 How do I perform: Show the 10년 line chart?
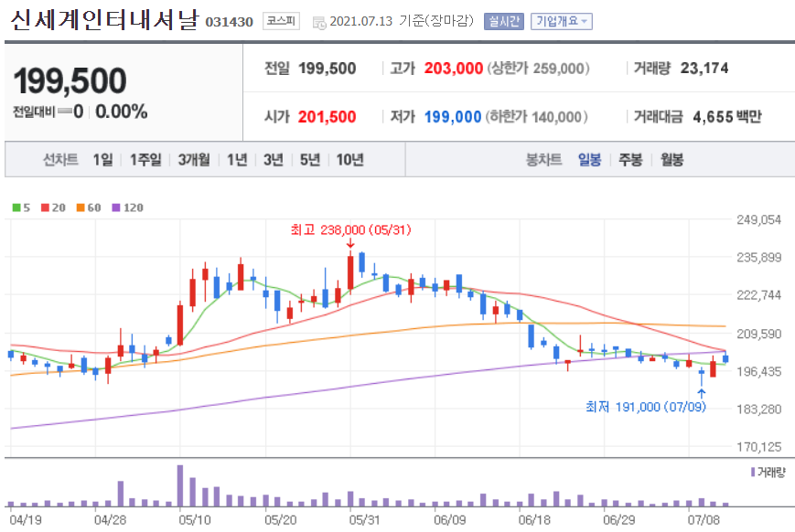(349, 160)
